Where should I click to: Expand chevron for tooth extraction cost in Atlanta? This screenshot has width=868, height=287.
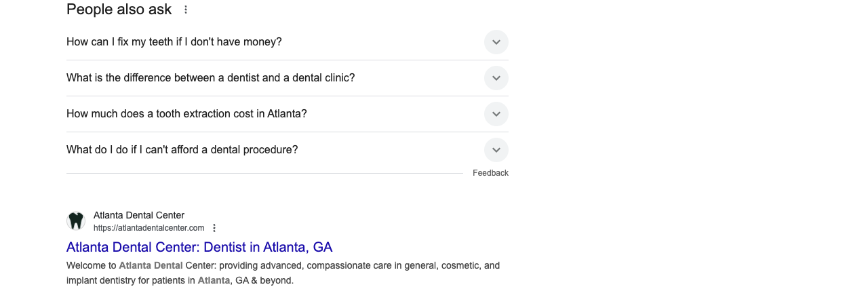pyautogui.click(x=496, y=114)
